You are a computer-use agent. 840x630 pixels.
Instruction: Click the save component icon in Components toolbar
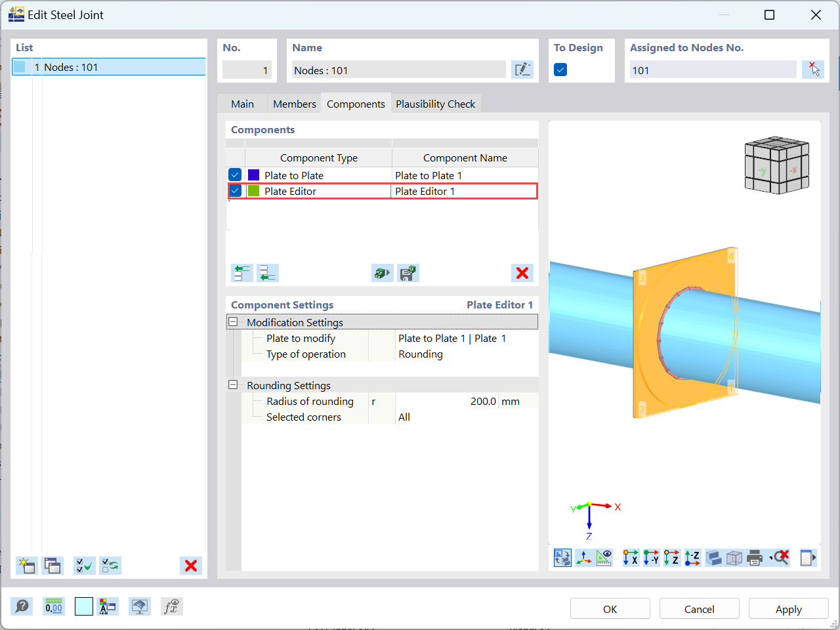click(x=408, y=273)
